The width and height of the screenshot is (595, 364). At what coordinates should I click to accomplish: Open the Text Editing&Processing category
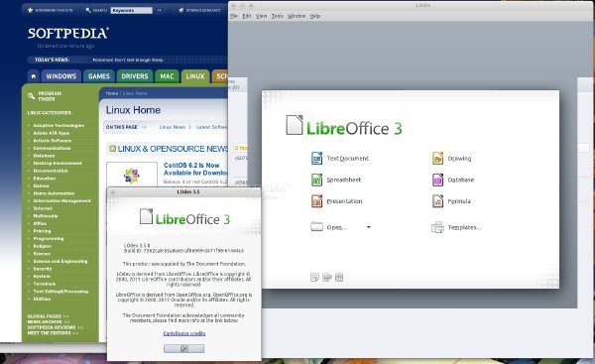coord(60,292)
